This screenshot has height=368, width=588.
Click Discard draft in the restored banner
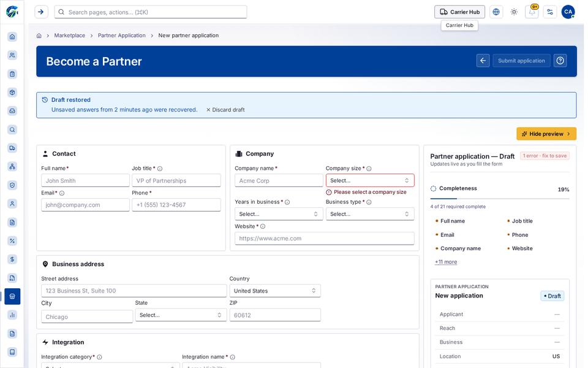point(225,110)
